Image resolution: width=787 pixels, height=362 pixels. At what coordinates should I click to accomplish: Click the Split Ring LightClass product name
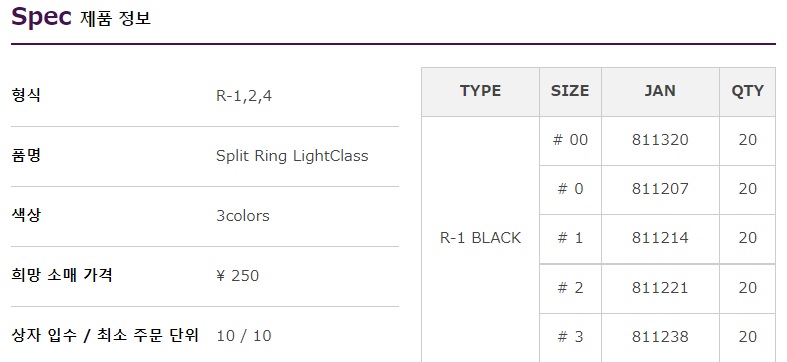pos(292,156)
